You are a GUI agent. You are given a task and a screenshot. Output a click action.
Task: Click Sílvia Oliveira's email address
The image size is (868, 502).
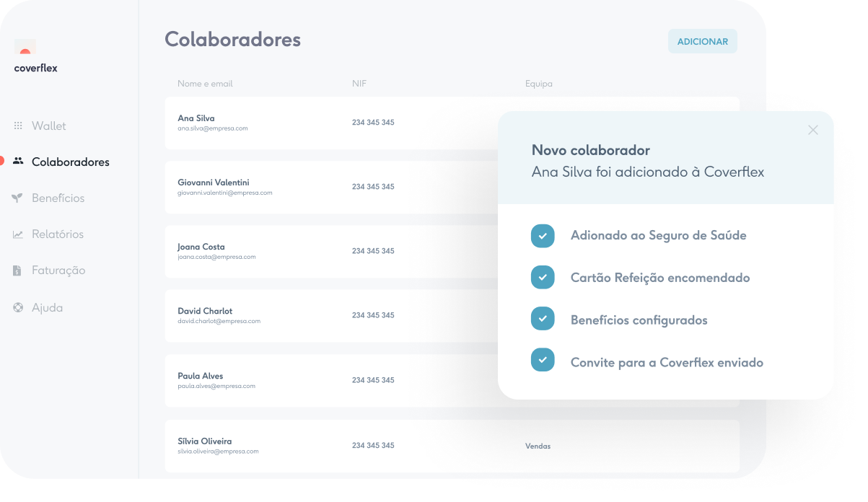tap(218, 452)
